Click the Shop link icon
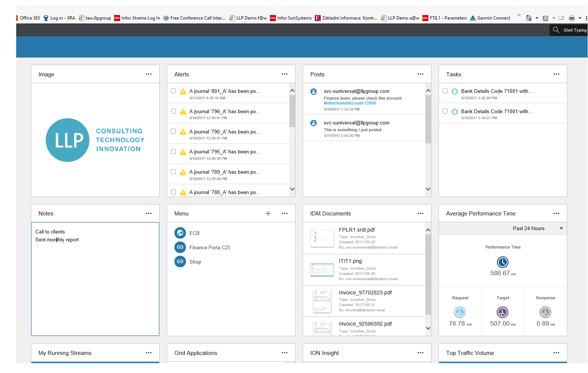This screenshot has height=373, width=588. pos(180,262)
